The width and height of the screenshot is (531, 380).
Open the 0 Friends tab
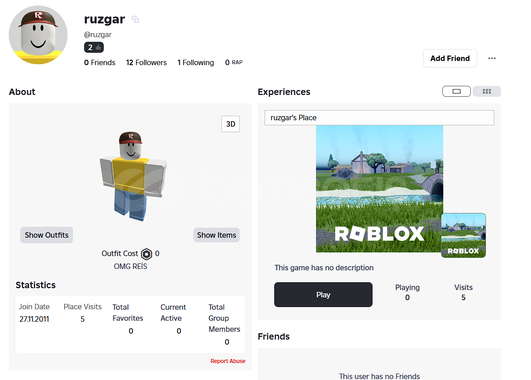100,63
